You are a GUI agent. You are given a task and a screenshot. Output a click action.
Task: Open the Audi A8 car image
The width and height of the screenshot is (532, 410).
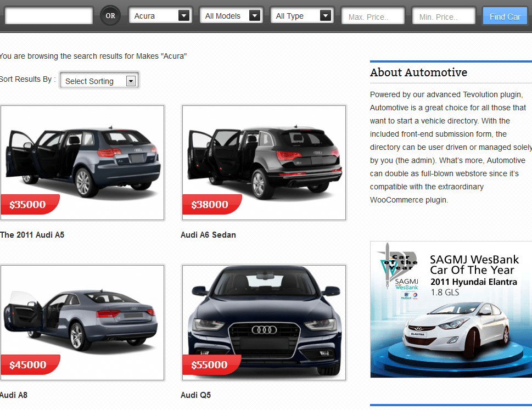click(82, 323)
